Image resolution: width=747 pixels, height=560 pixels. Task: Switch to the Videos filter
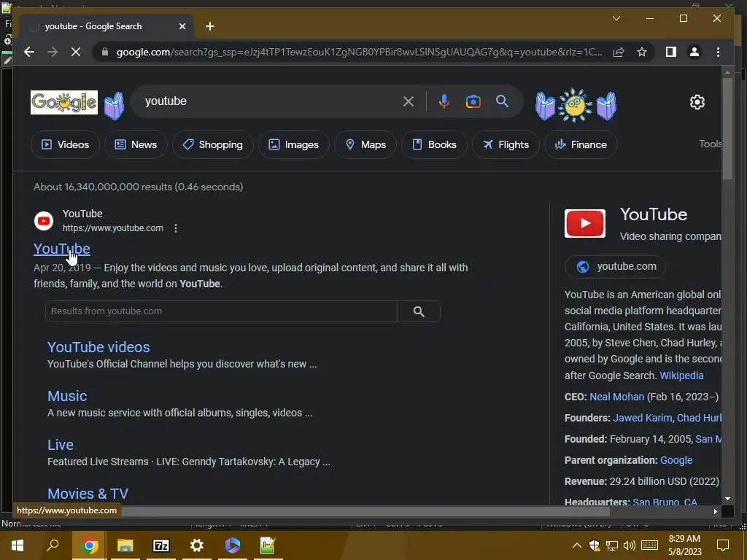coord(65,144)
